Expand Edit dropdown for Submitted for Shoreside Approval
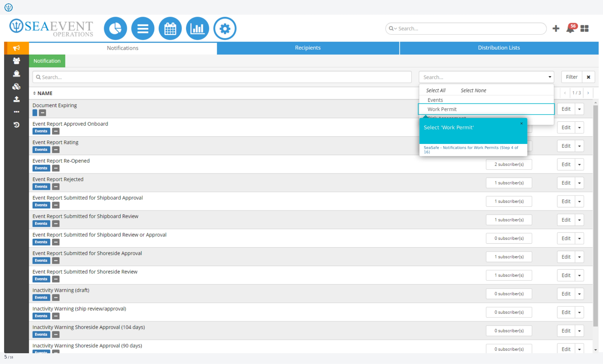Screen dimensions: 603x364 point(579,257)
